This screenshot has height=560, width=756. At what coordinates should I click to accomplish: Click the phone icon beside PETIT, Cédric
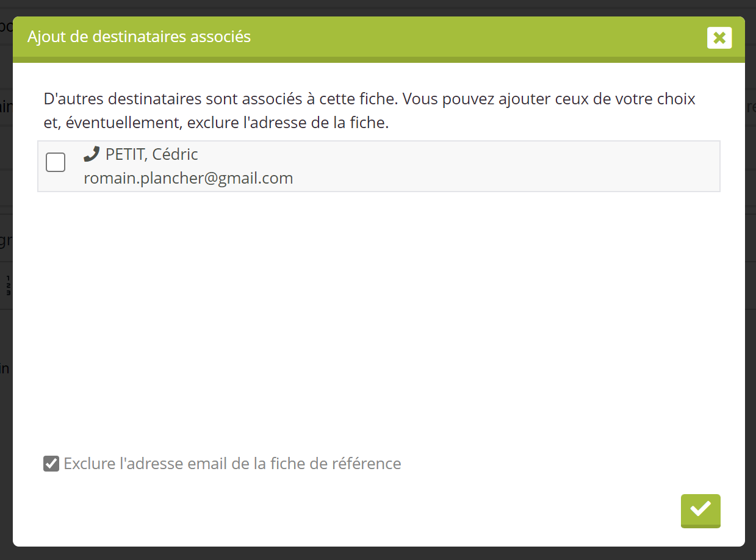click(x=92, y=154)
